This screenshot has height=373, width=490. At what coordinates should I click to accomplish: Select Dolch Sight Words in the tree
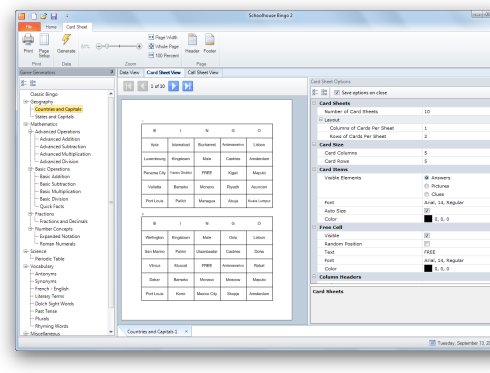54,304
